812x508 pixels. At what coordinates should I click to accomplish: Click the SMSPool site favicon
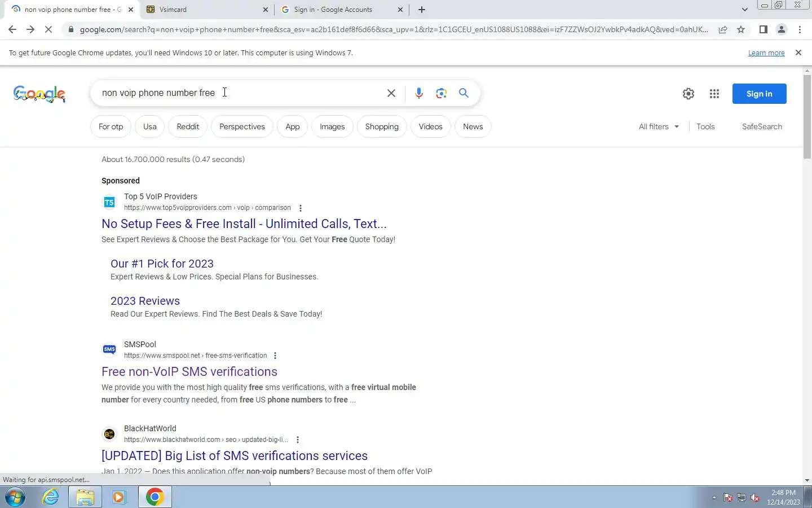[109, 350]
